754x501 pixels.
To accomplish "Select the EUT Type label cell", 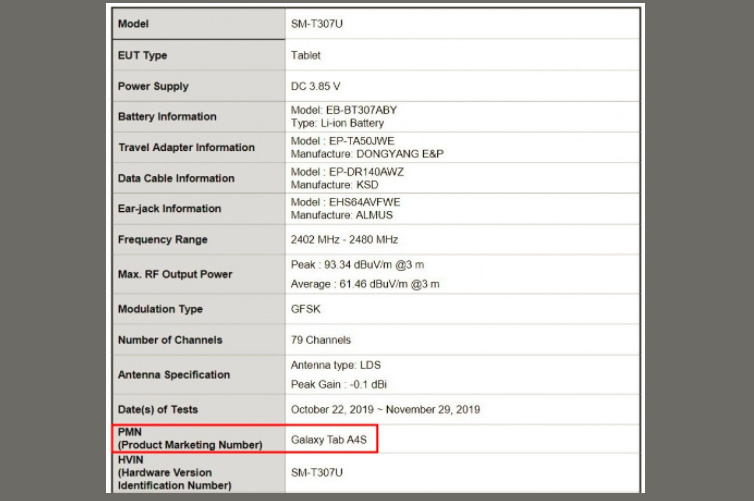I will pos(142,55).
